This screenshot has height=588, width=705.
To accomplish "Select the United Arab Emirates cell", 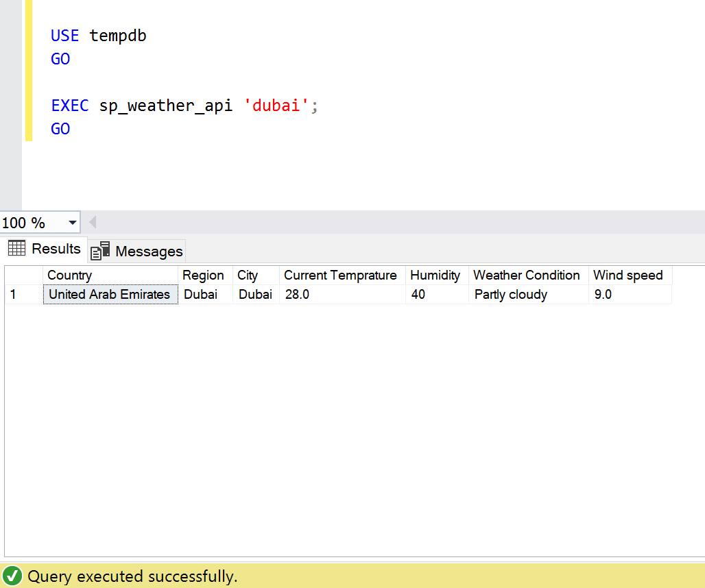I will (x=110, y=295).
